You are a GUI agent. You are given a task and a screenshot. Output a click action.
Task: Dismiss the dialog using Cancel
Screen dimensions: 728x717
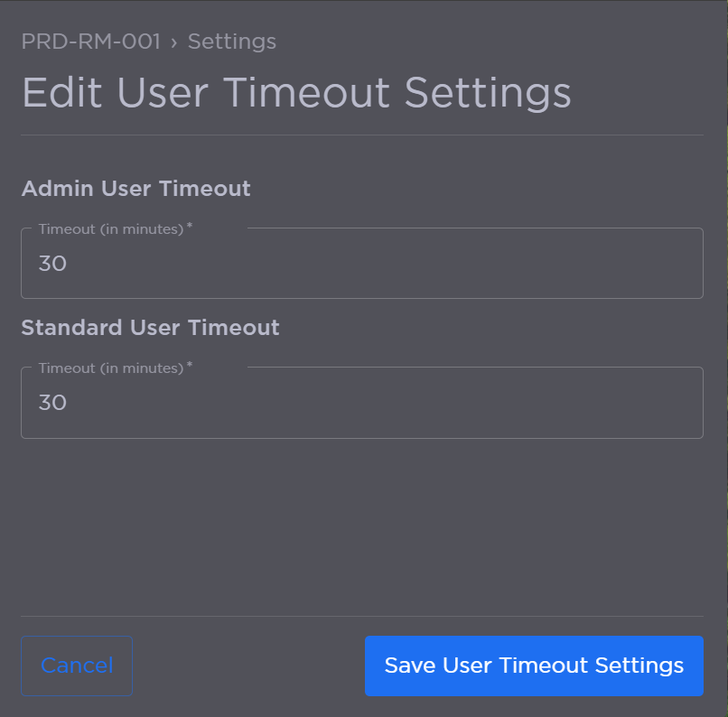(76, 666)
